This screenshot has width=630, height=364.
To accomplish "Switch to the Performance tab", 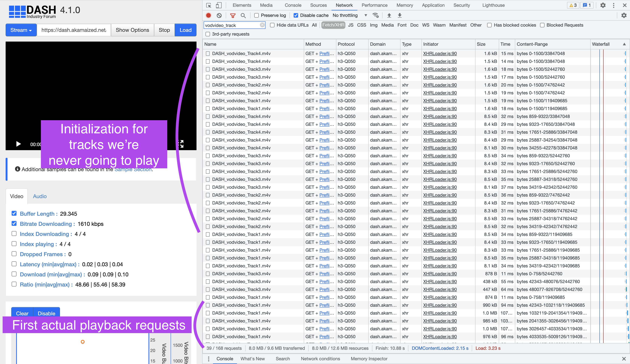I will pyautogui.click(x=374, y=5).
